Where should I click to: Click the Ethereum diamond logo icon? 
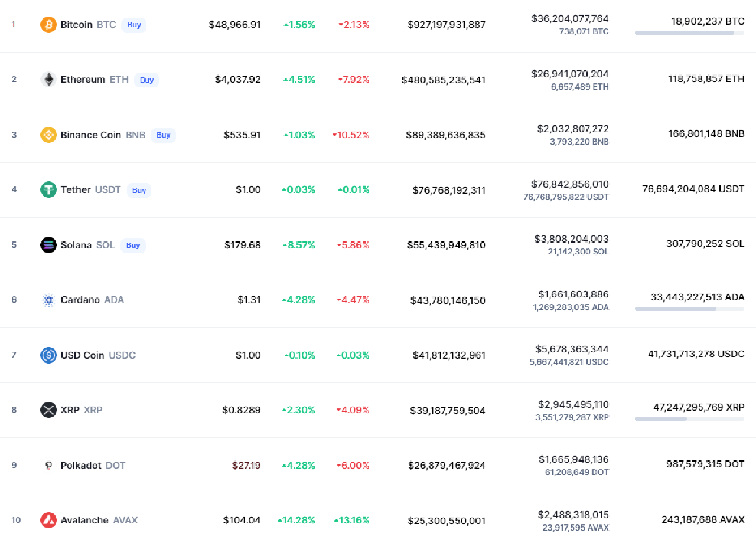point(48,80)
